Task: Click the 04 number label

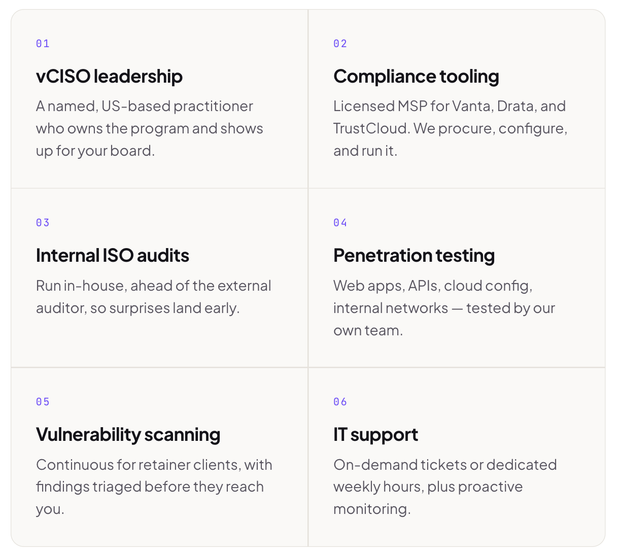Action: coord(340,223)
